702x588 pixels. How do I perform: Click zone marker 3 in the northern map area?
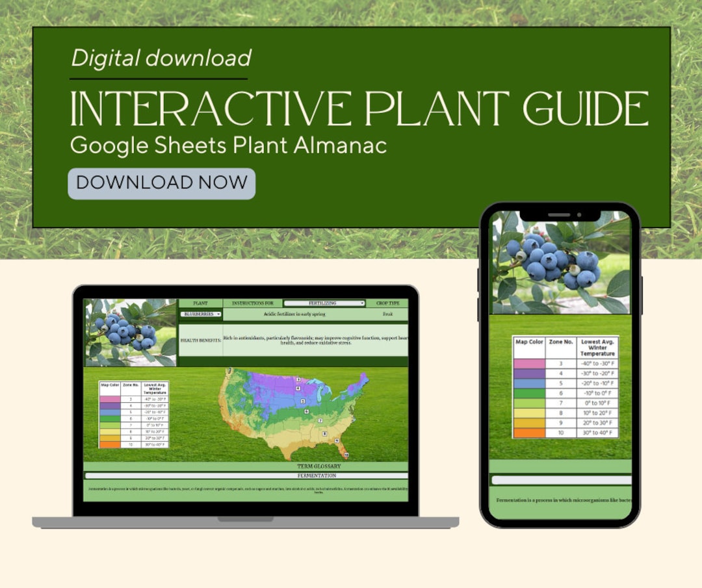pyautogui.click(x=298, y=379)
